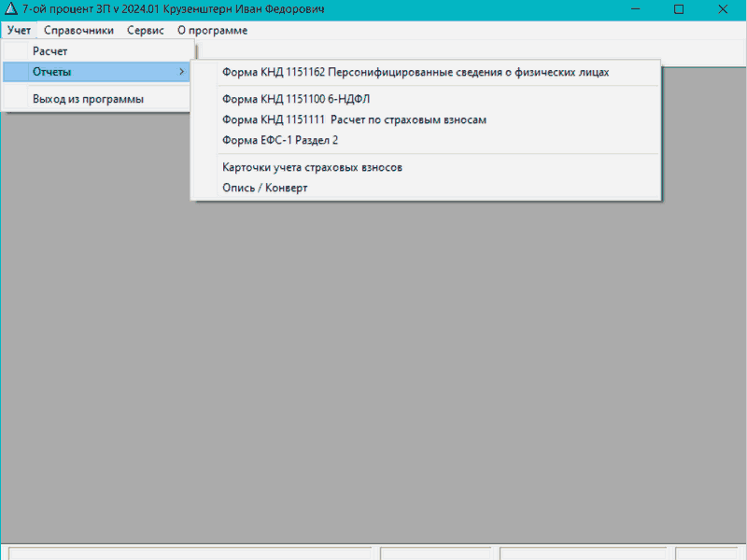Expand the Отчеты submenu arrow
The height and width of the screenshot is (560, 747).
[181, 72]
